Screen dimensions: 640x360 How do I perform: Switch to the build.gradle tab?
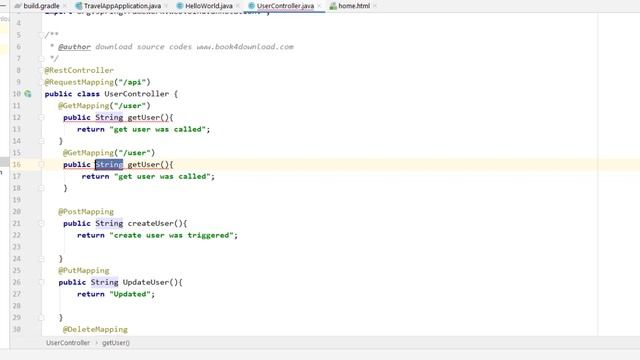pos(41,6)
